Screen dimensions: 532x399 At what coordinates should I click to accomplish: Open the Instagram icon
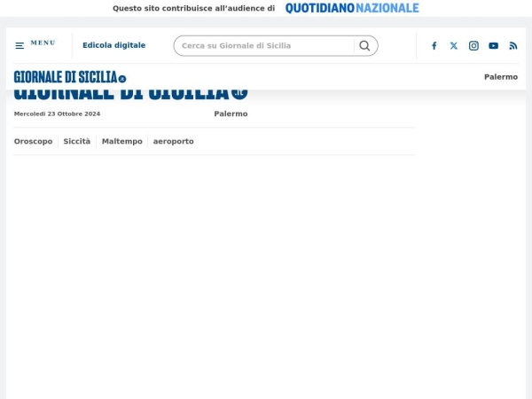[x=473, y=46]
